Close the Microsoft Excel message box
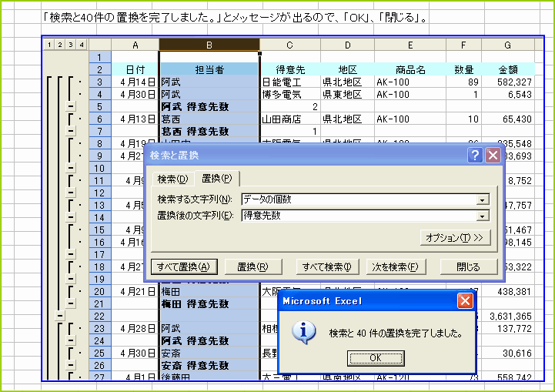Screen dimensions: 555x392 465,301
